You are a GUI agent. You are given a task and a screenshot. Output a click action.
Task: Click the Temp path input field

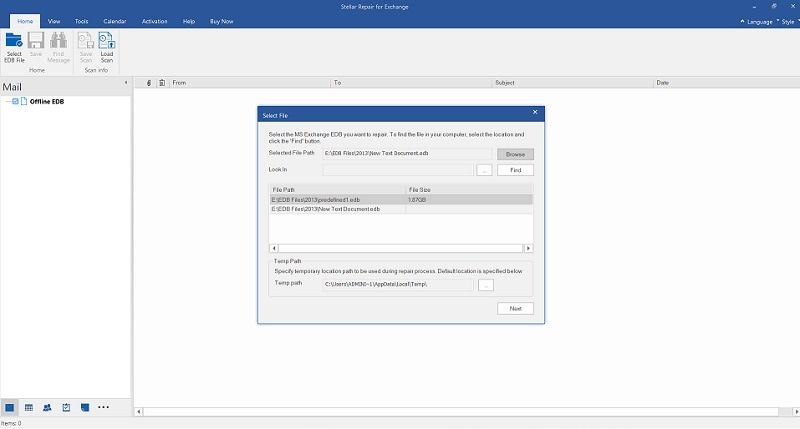[x=398, y=284]
